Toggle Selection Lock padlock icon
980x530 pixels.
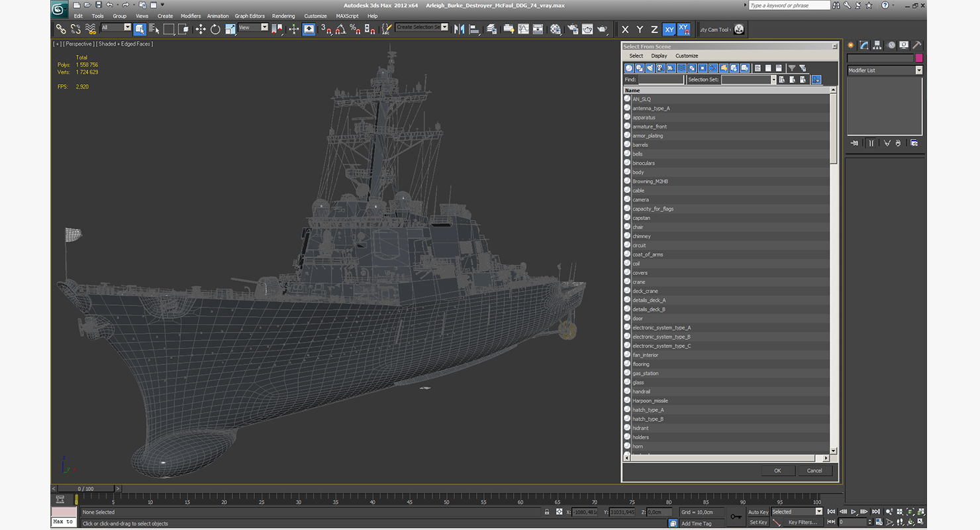(x=547, y=512)
